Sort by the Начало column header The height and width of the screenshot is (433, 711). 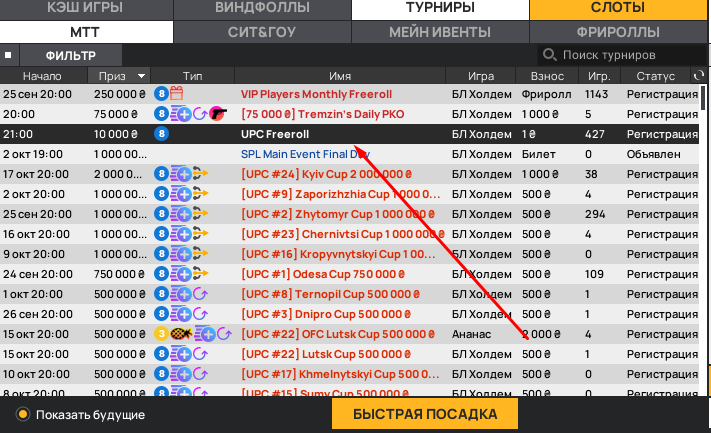tap(43, 76)
